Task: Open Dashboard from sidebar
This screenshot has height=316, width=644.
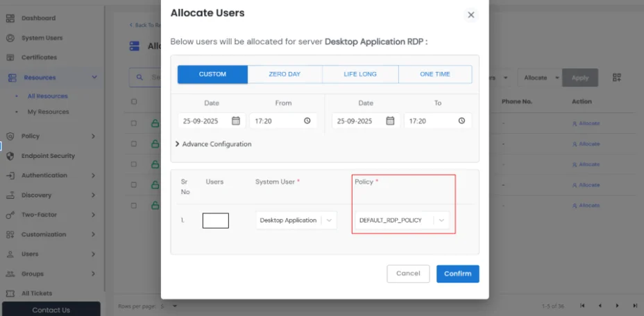Action: [39, 18]
